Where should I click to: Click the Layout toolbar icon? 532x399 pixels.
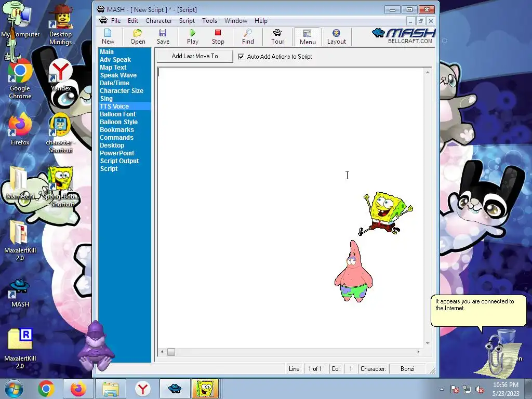click(x=336, y=36)
